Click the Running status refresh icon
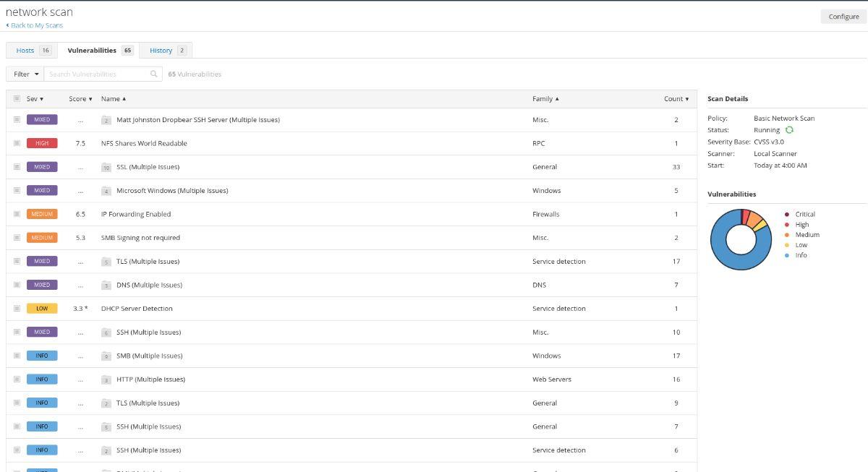This screenshot has width=868, height=472. coord(790,130)
